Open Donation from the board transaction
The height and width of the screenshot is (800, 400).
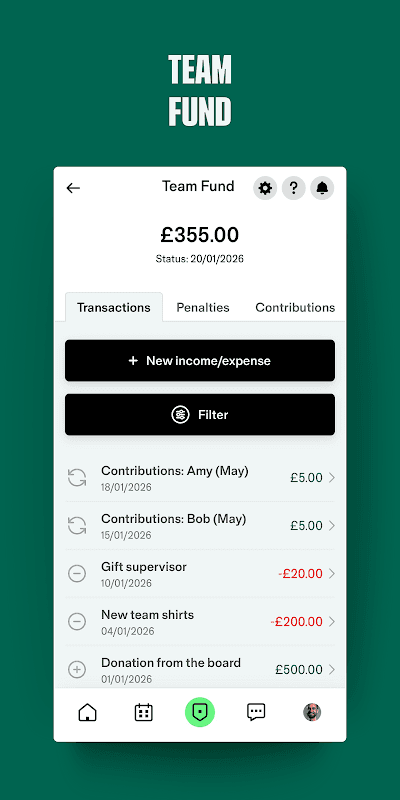point(200,669)
